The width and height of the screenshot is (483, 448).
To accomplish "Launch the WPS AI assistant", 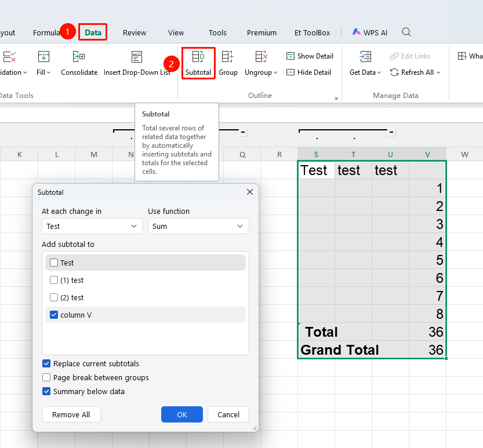I will [369, 32].
